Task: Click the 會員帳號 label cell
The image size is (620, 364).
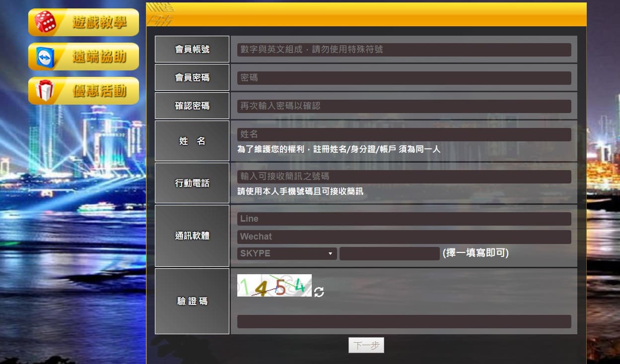Action: 192,49
